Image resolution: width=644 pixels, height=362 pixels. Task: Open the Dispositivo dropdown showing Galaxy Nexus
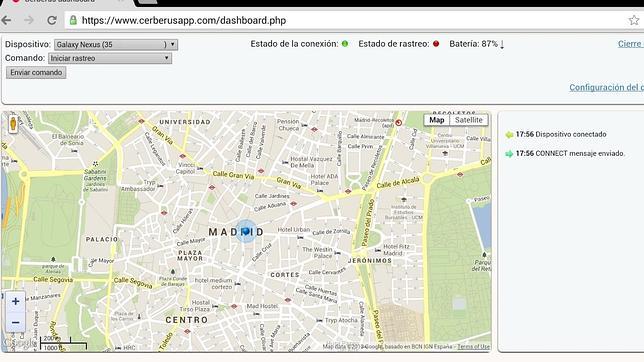116,44
